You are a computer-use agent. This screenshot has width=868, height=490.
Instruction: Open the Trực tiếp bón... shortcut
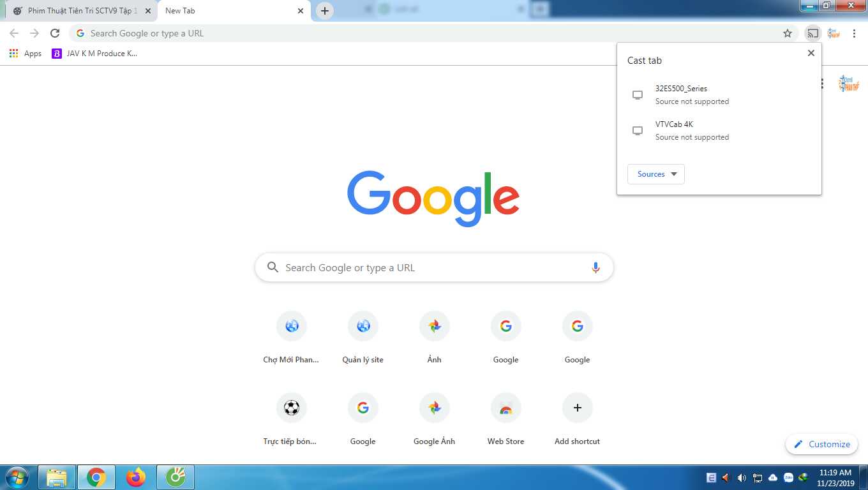click(291, 420)
